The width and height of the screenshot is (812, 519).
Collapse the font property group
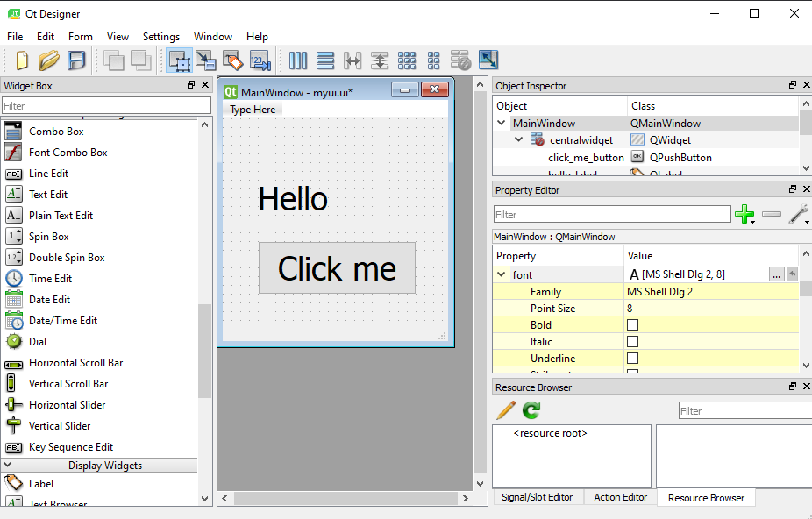[502, 274]
